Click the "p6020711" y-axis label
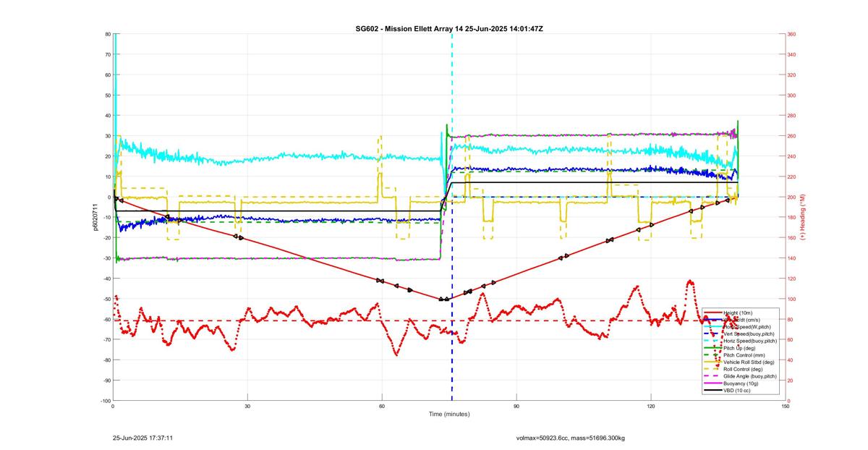The height and width of the screenshot is (450, 868). coord(95,217)
